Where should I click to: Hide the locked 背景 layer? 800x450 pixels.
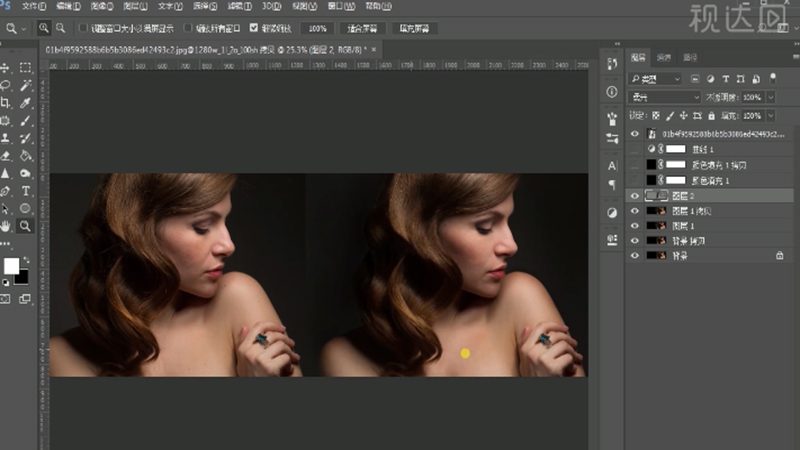tap(635, 255)
